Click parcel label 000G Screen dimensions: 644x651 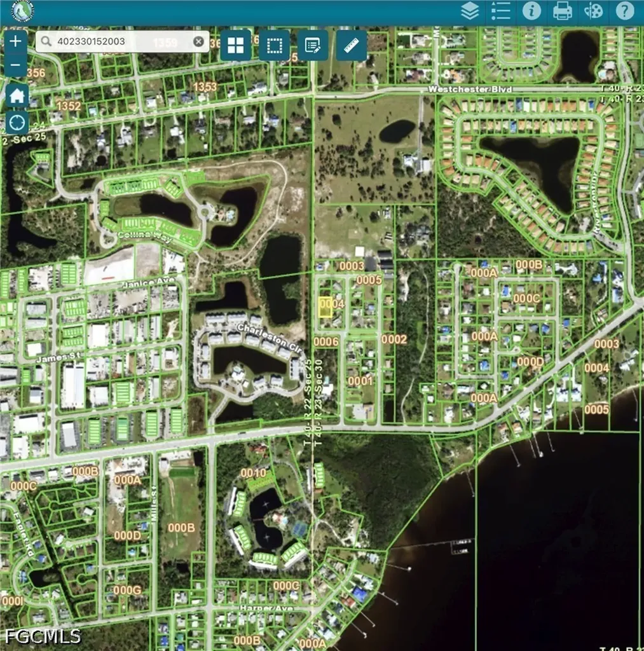(127, 590)
